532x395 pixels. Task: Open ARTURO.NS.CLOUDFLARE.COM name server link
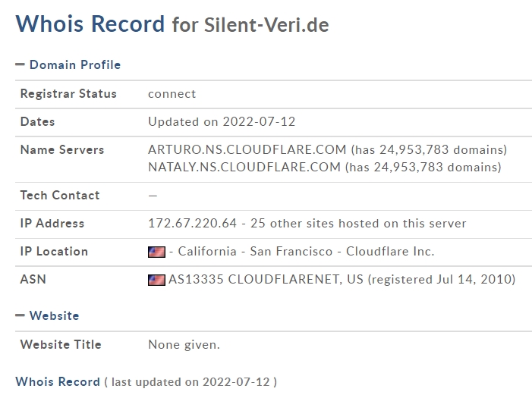pos(247,149)
